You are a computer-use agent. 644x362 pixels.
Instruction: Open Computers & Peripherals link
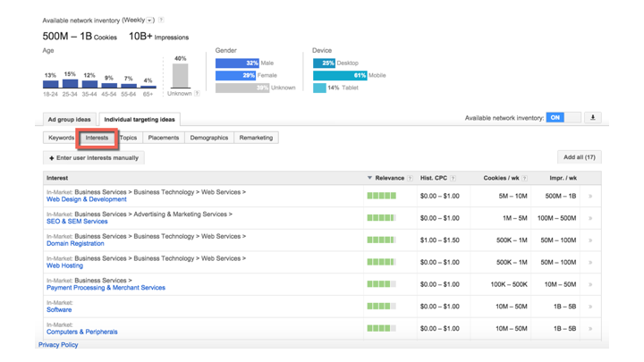[x=82, y=332]
